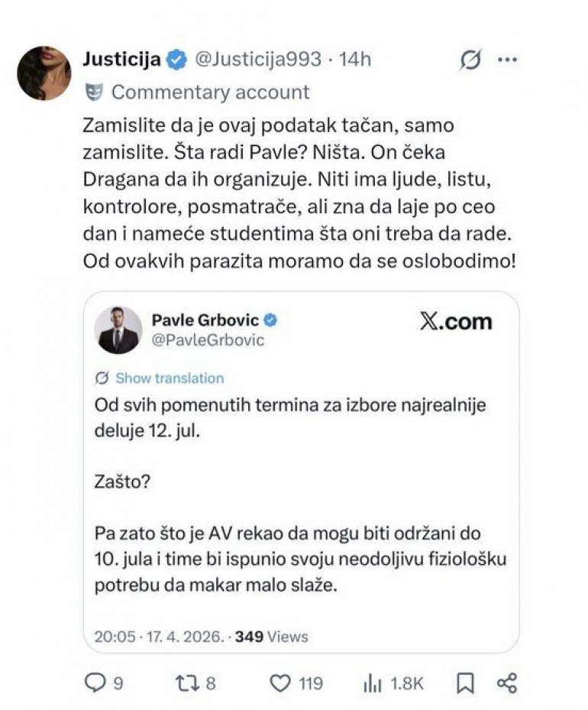Click the Commentary account mask icon
The height and width of the screenshot is (710, 588).
point(94,92)
